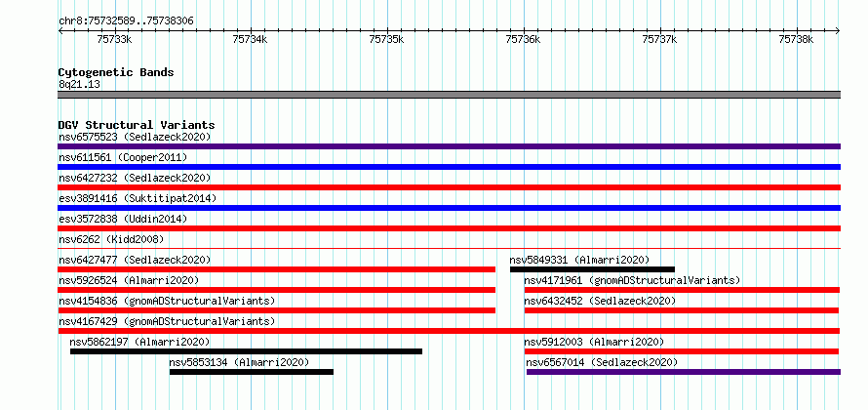Open nsv5862197 (Almarri2020) label
This screenshot has height=410, width=868.
click(x=139, y=342)
